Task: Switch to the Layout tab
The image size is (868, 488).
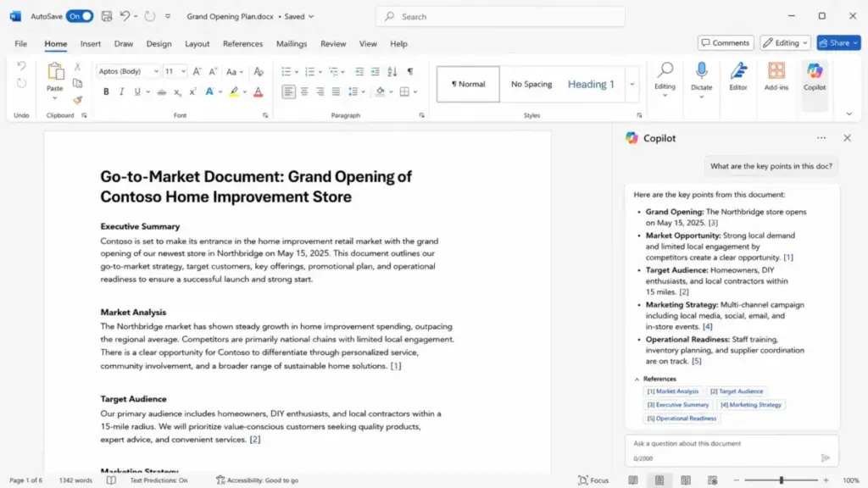Action: 197,44
